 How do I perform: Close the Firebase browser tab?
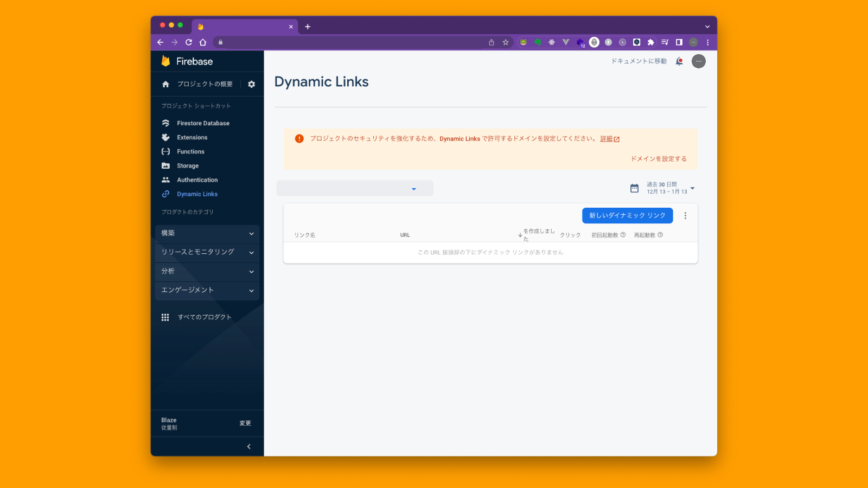[x=291, y=27]
